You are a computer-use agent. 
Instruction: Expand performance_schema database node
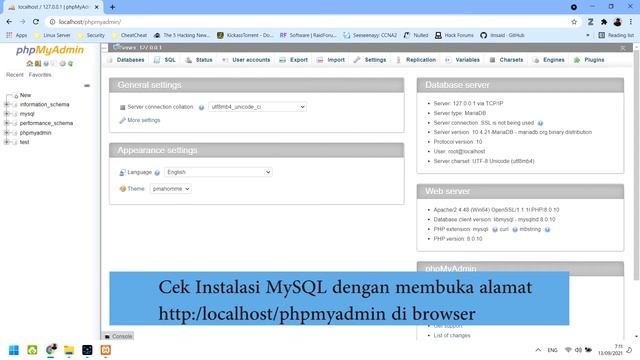click(6, 123)
